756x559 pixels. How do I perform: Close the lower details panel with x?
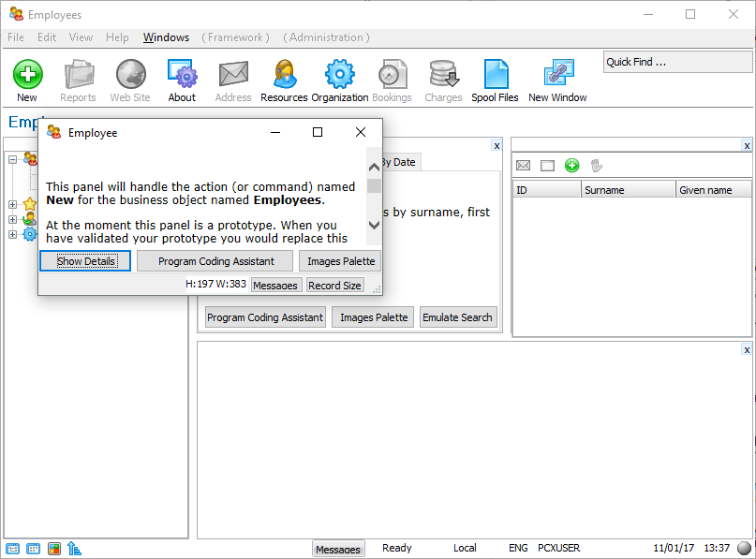point(747,350)
